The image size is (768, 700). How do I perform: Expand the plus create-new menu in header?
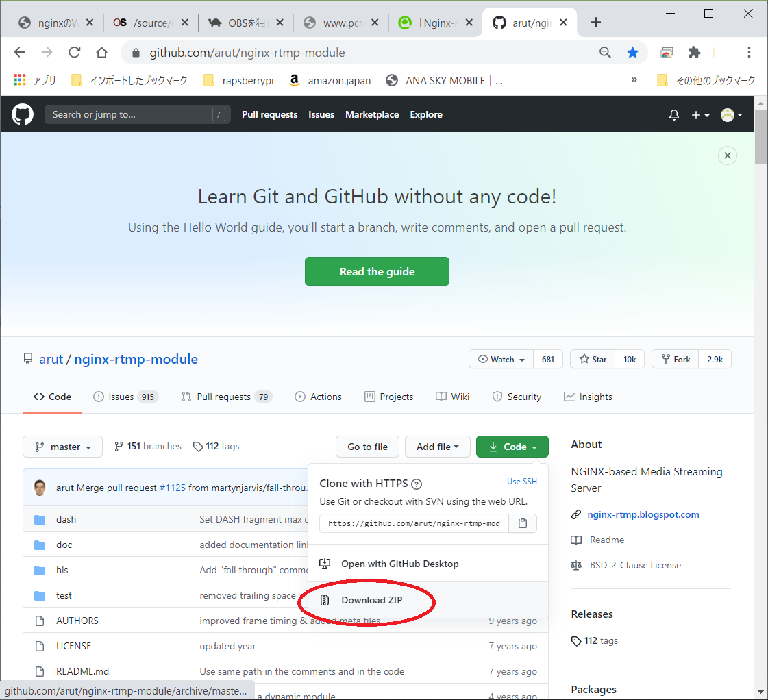coord(700,115)
